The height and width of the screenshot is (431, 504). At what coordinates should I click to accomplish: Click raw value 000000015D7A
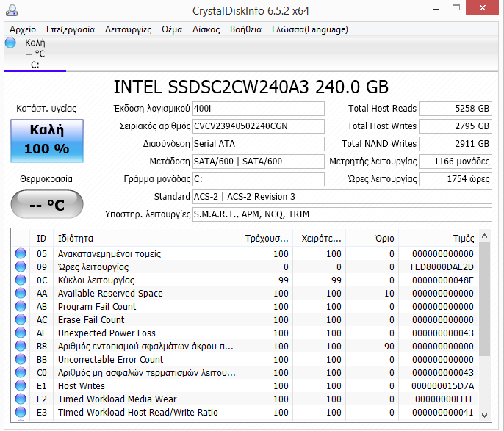click(442, 385)
